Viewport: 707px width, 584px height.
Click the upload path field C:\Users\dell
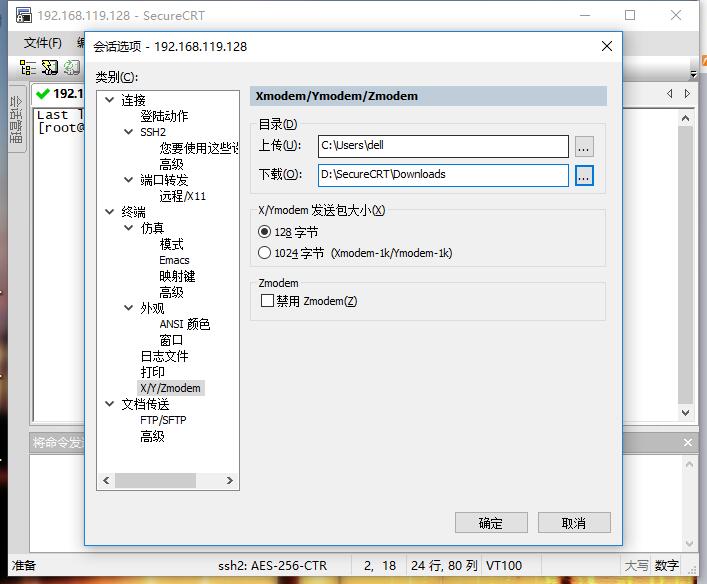(443, 146)
